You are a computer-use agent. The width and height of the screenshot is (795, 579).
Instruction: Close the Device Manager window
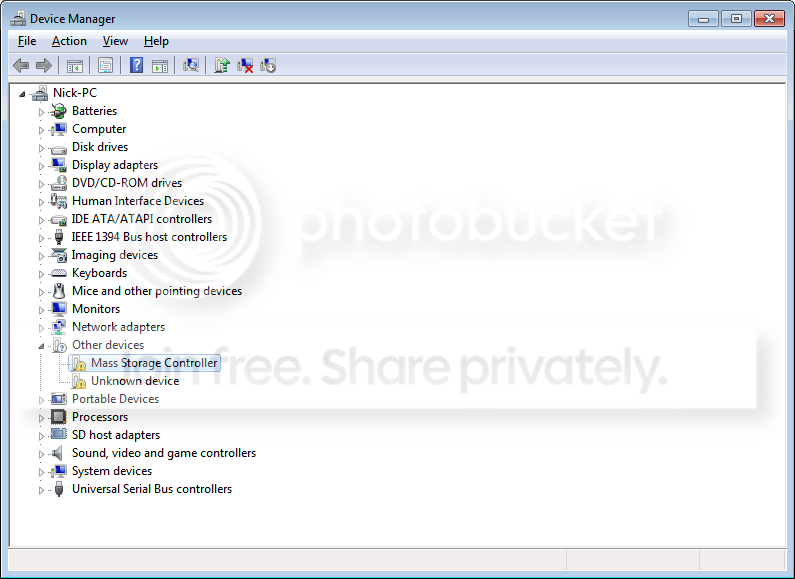769,19
